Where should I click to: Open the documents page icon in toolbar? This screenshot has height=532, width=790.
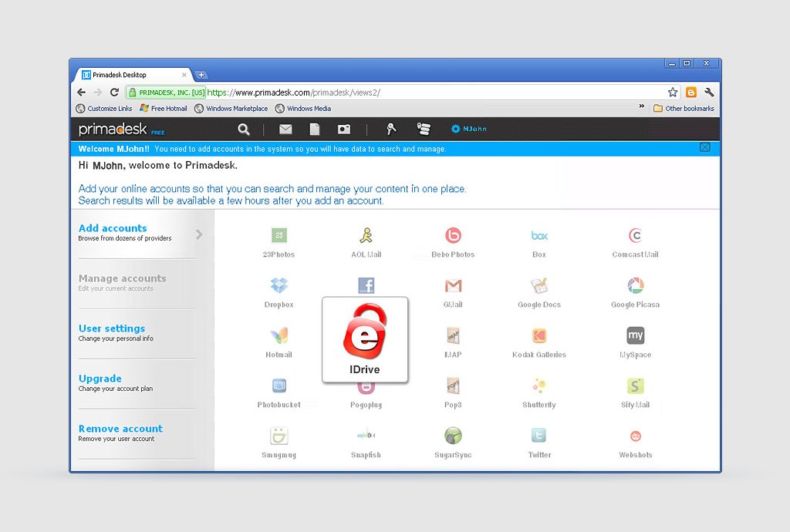(315, 130)
